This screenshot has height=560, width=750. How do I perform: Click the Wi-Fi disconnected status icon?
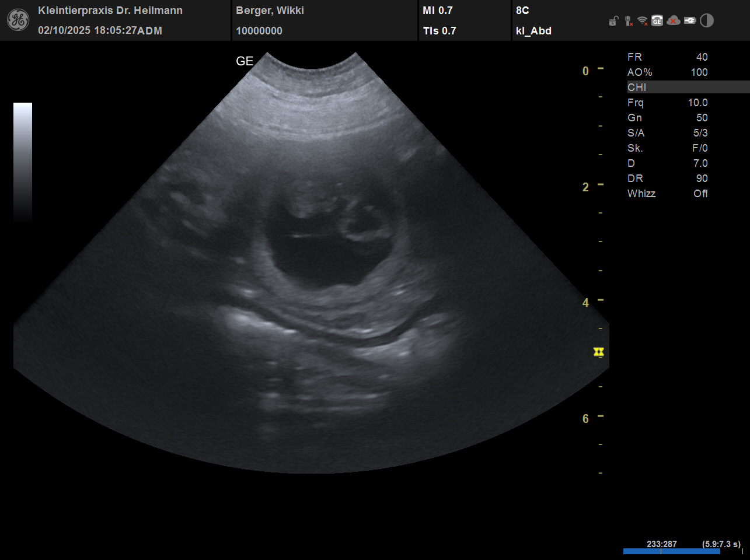[643, 21]
